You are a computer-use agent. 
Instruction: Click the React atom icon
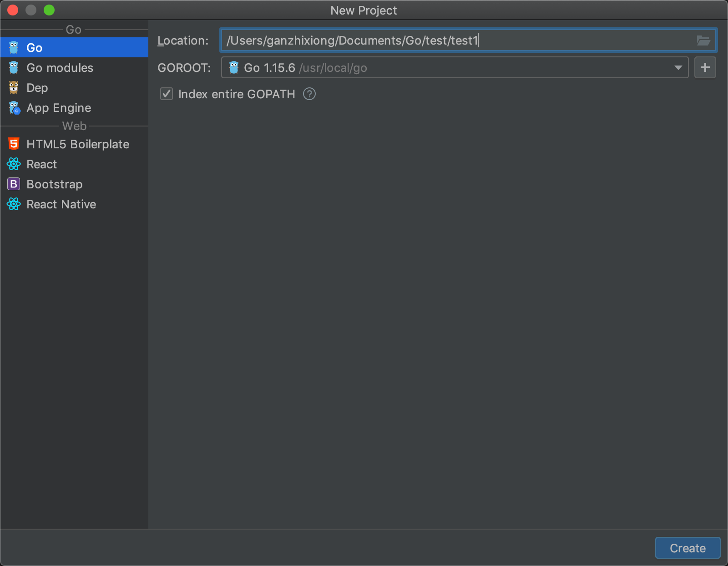14,164
